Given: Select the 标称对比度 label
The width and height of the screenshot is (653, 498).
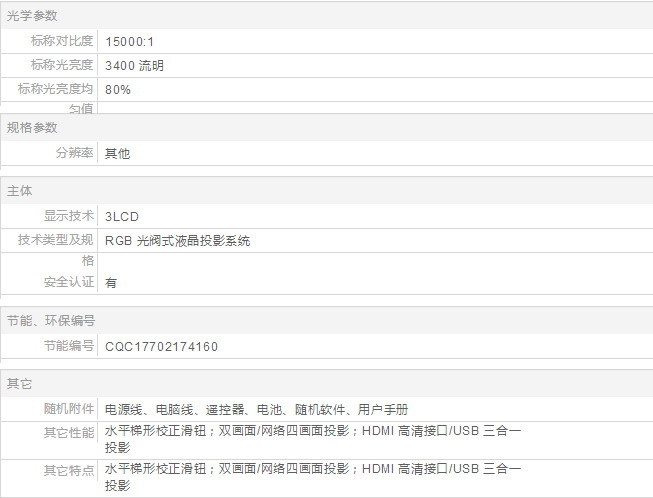Looking at the screenshot, I should tap(62, 41).
